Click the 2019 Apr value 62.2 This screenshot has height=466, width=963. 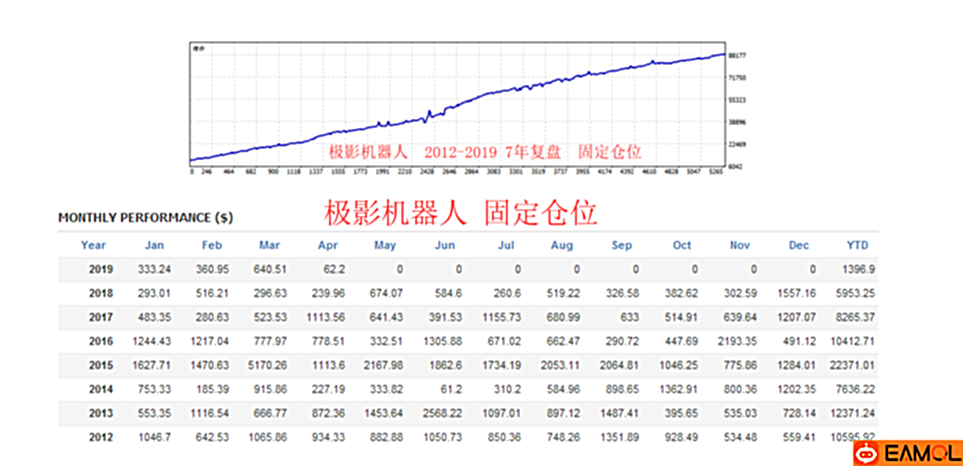(334, 270)
